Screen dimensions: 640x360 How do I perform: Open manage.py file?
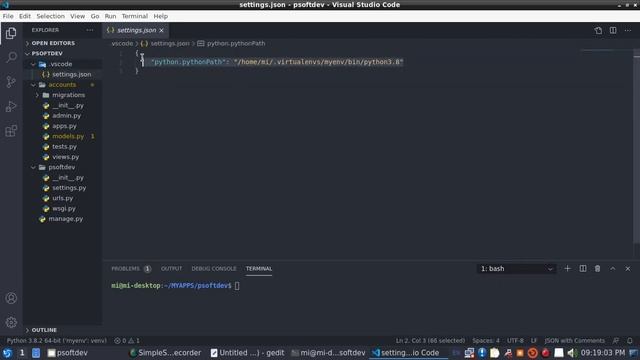click(65, 219)
